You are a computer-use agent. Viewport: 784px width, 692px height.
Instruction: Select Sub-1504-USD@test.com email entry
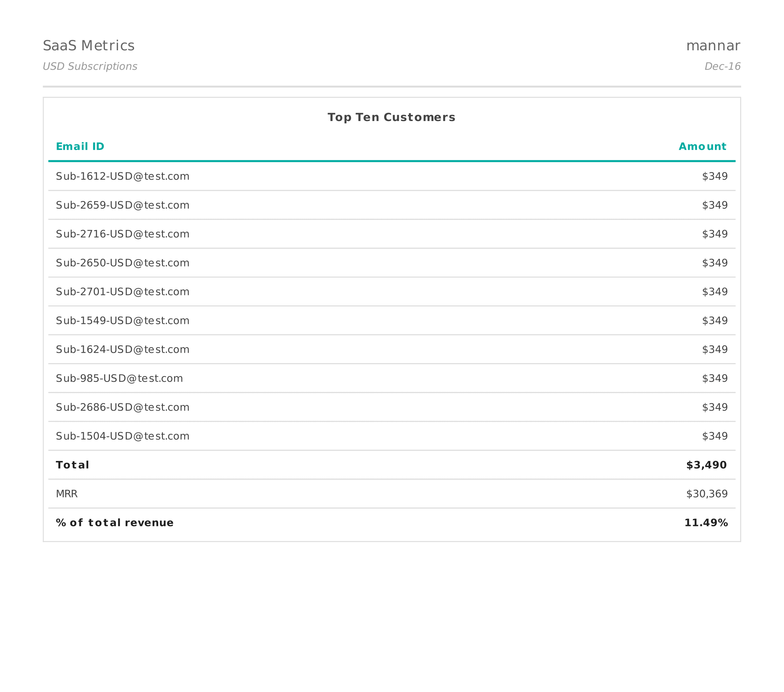[122, 436]
